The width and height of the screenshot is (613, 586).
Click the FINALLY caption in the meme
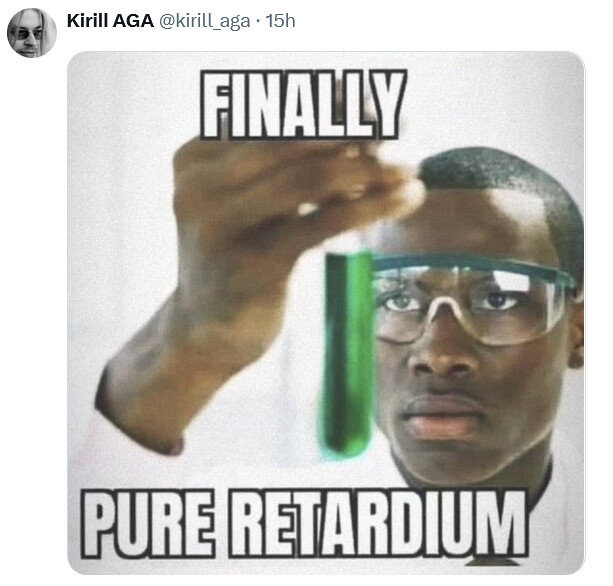pyautogui.click(x=303, y=104)
